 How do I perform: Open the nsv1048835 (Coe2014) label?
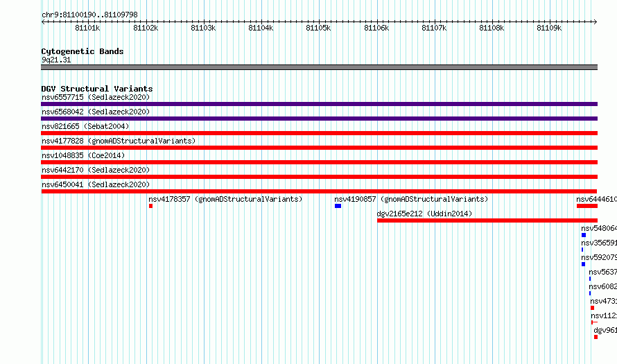83,155
